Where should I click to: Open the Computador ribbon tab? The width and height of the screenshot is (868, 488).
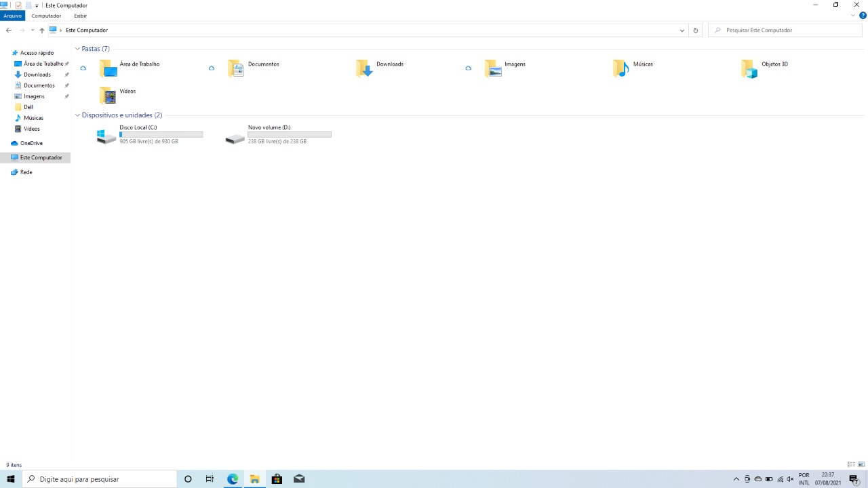46,16
